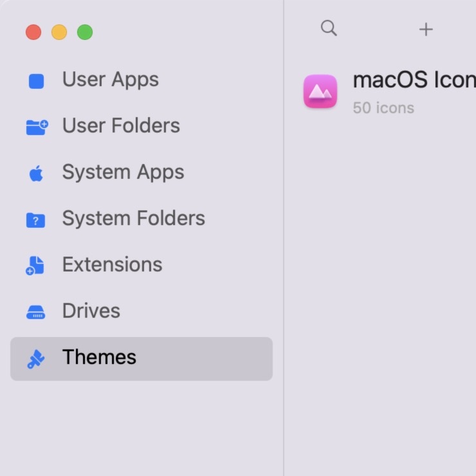Select Extensions label in sidebar
Viewport: 476px width, 476px height.
[112, 264]
